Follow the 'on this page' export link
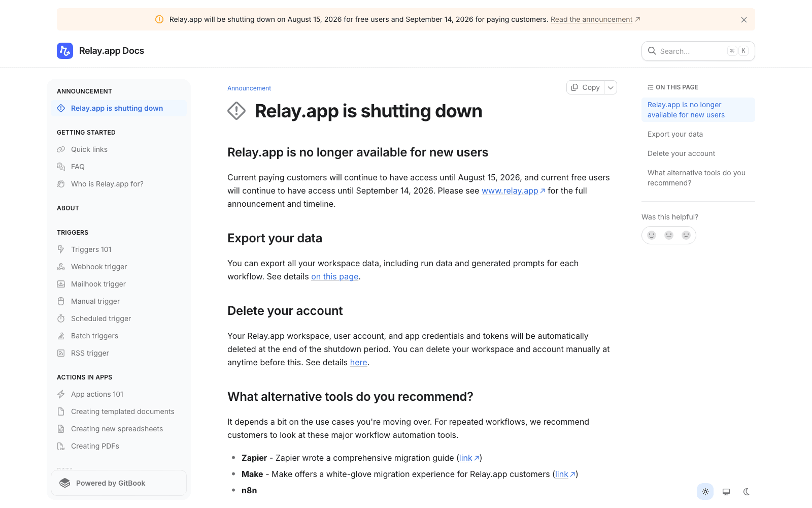812x508 pixels. click(334, 276)
